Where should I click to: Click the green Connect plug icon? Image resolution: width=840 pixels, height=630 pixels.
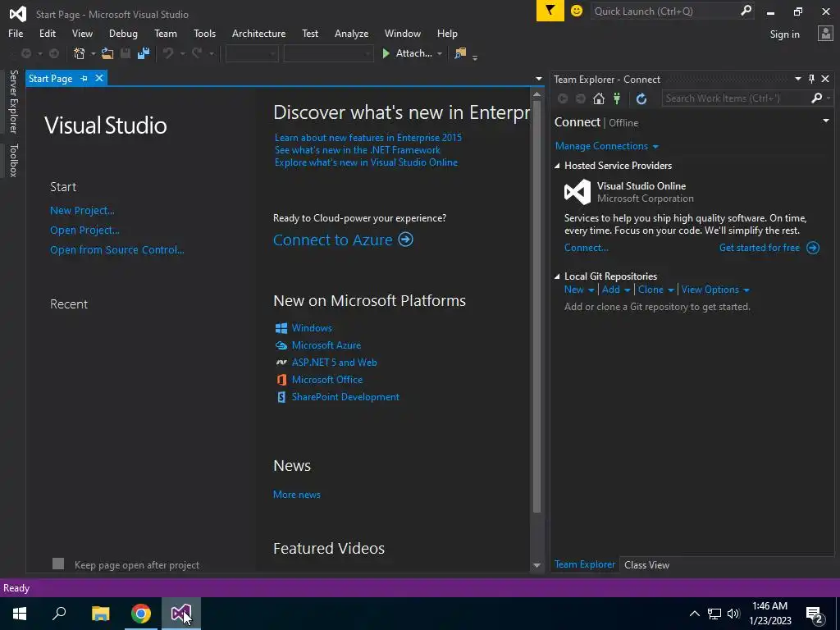(x=617, y=98)
